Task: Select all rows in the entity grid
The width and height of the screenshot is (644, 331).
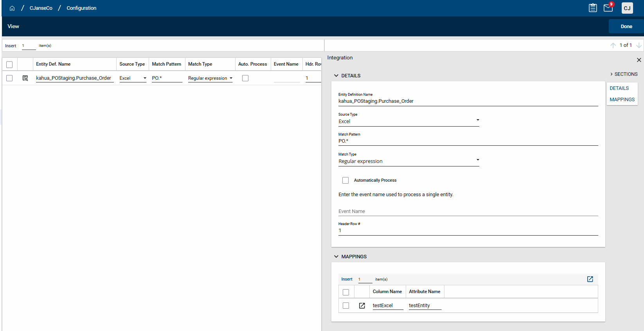Action: click(9, 64)
